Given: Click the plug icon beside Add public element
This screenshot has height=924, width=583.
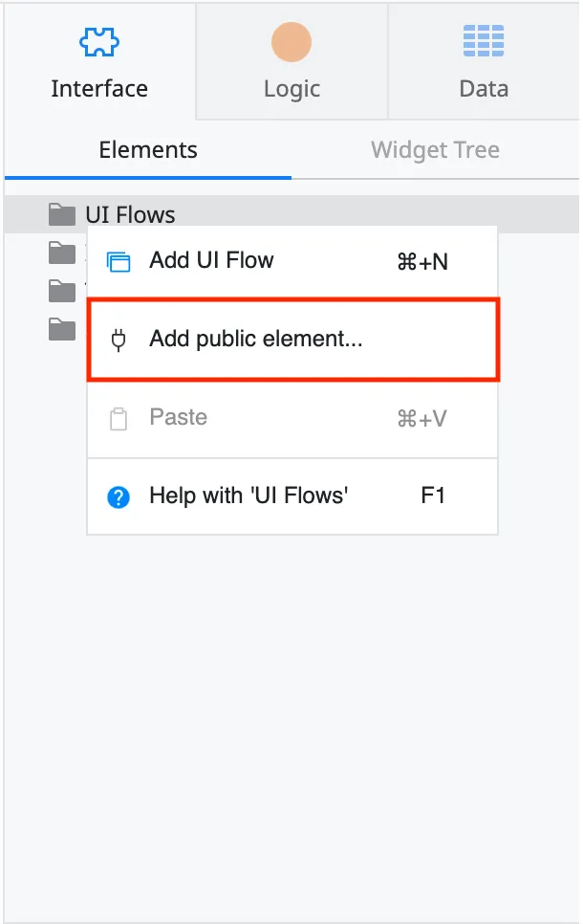Looking at the screenshot, I should (x=119, y=338).
